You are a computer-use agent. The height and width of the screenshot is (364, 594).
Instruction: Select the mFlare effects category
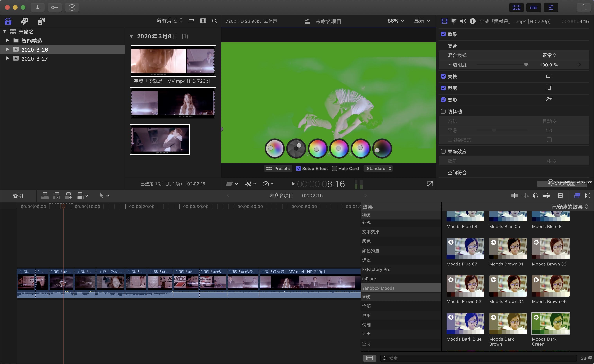401,279
